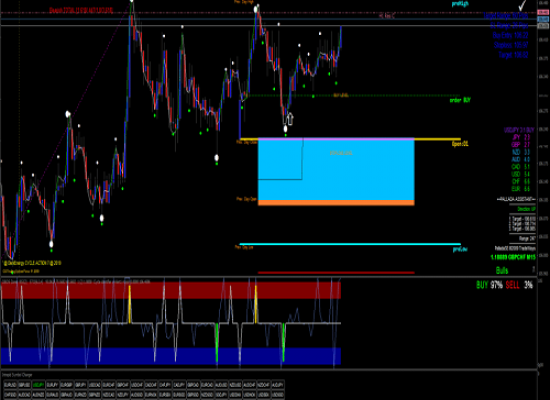Screen dimensions: 550x400
Task: Click the red SELL 3% indicator label
Action: tap(519, 285)
